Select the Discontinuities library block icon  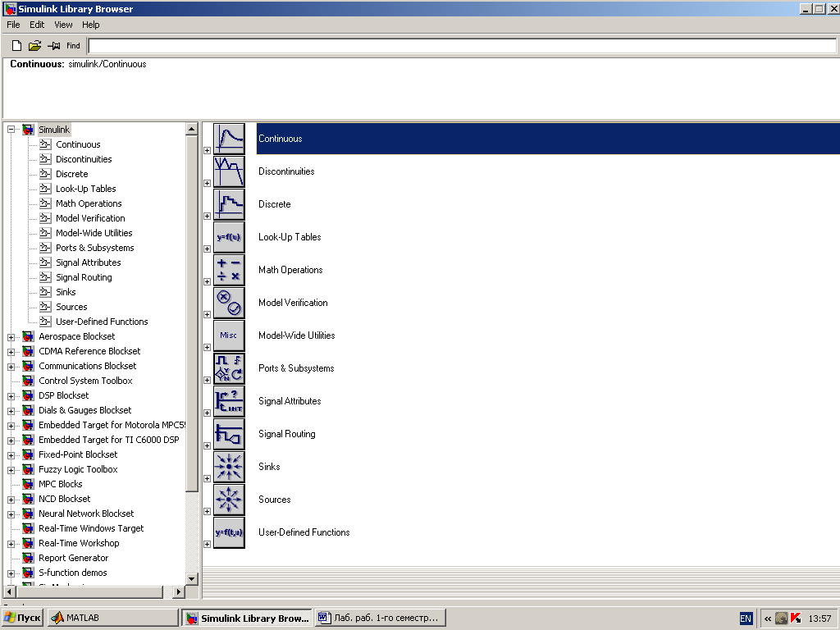tap(230, 171)
